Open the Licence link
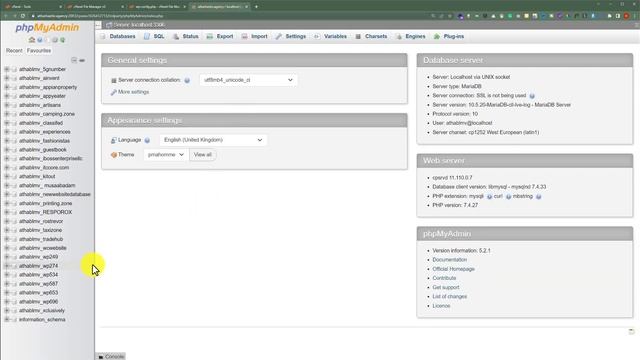The width and height of the screenshot is (640, 360). 441,306
